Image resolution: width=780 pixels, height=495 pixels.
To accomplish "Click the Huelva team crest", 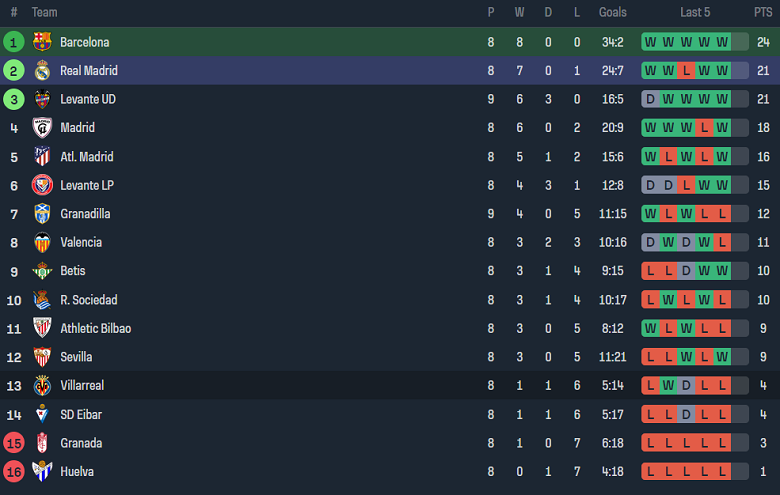I will tap(42, 471).
